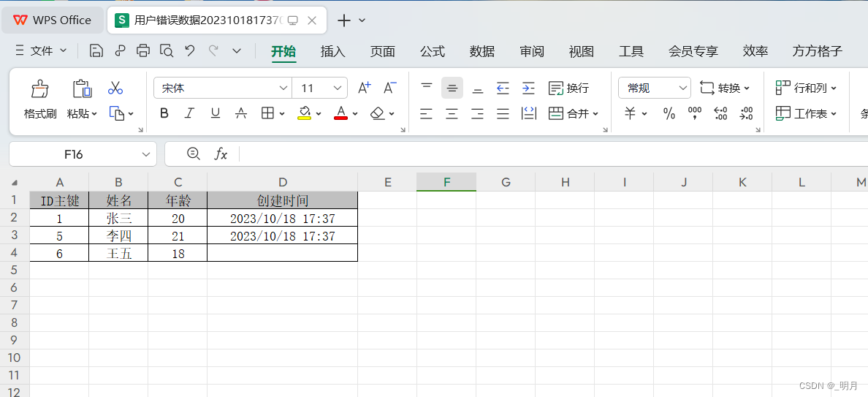Switch to the 插入 ribbon tab
Viewport: 868px width, 397px height.
click(332, 51)
